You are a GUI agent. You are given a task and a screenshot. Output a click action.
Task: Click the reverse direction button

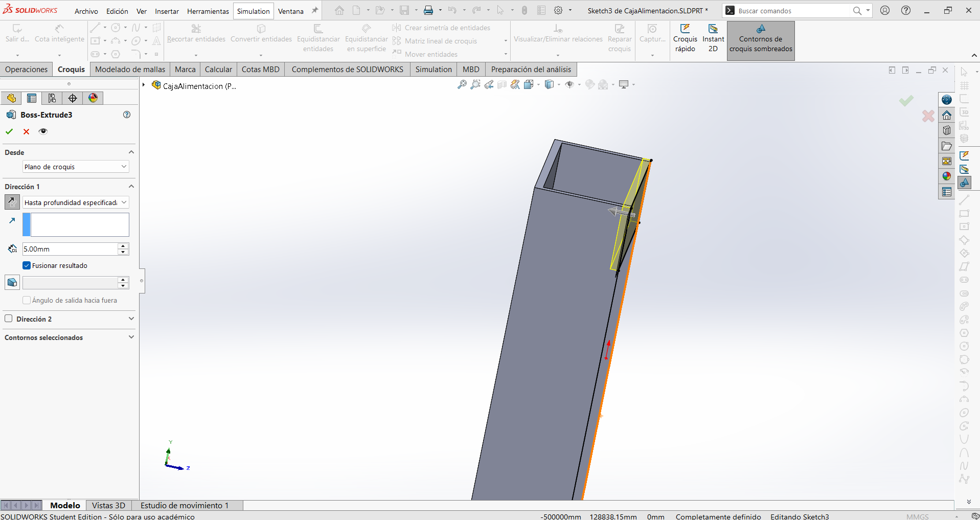pyautogui.click(x=12, y=202)
